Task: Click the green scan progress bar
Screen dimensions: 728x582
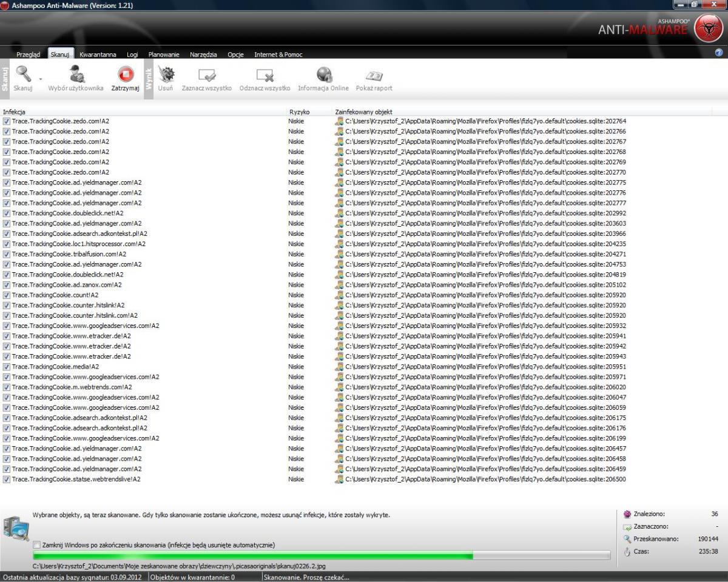Action: (322, 555)
